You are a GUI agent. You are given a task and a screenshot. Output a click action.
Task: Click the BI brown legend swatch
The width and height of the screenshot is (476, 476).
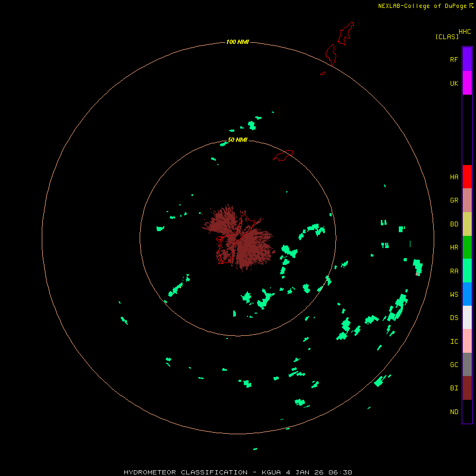click(x=467, y=388)
